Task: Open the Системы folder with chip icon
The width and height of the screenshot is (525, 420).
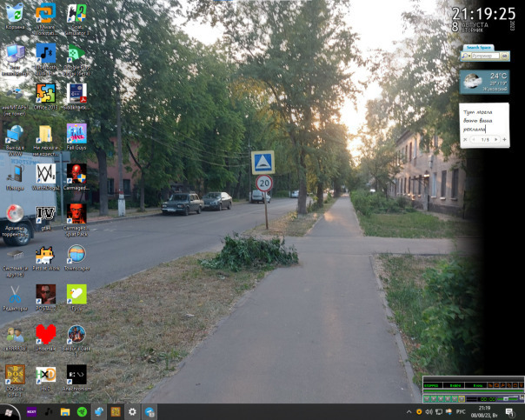Action: [x=15, y=263]
